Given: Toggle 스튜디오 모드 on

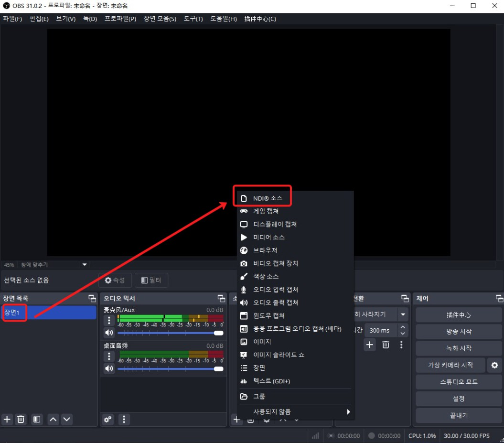Looking at the screenshot, I should [x=458, y=382].
